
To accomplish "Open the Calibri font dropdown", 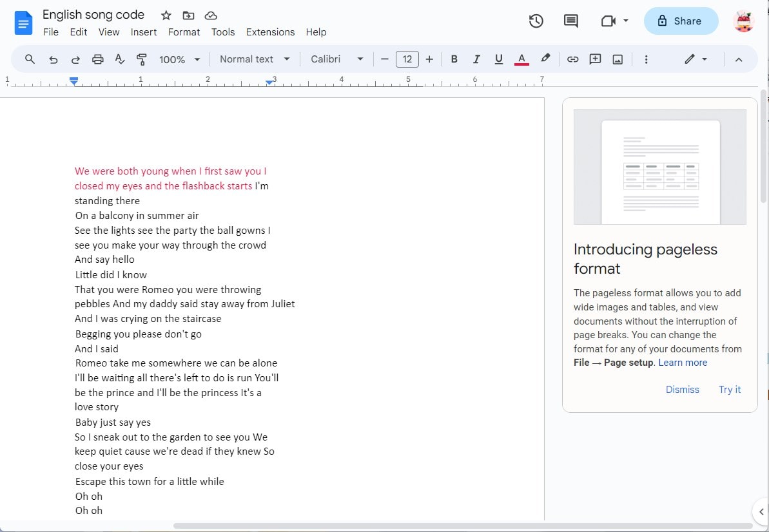I will tap(335, 59).
